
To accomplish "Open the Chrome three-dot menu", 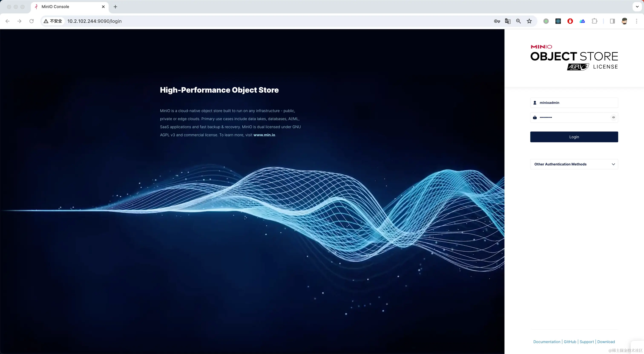I will pos(637,21).
